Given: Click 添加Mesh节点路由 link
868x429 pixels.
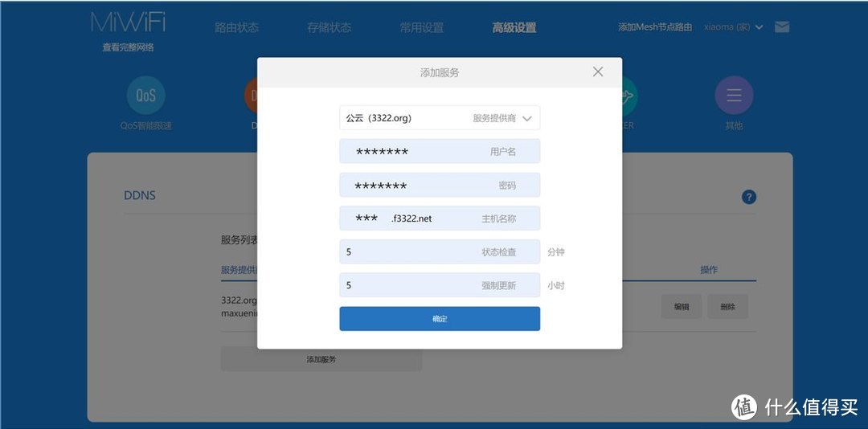Looking at the screenshot, I should pos(656,27).
